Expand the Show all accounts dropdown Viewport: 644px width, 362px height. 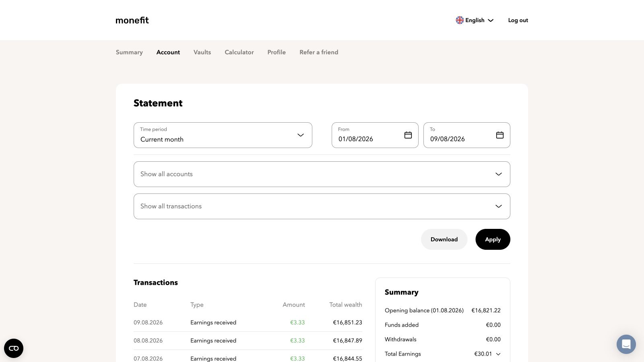tap(322, 174)
